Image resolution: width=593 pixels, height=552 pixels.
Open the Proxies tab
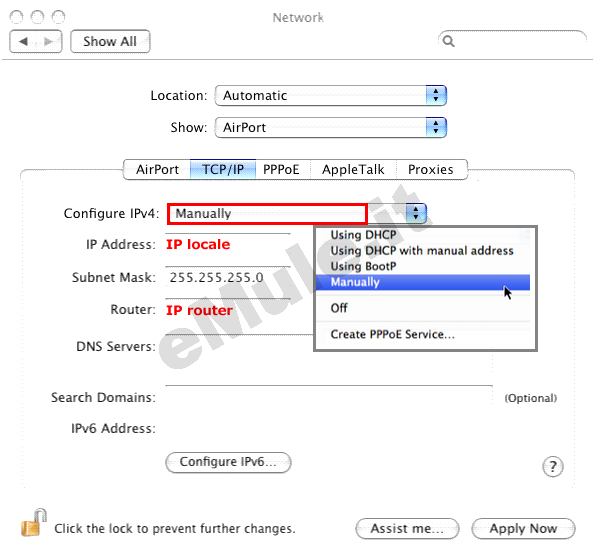431,169
